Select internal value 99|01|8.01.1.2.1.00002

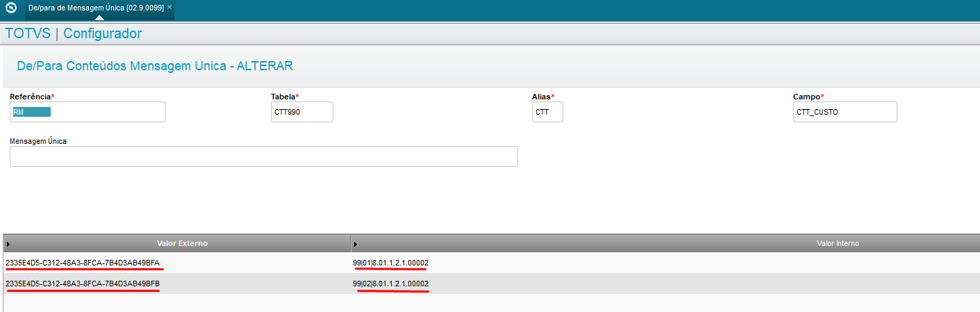point(391,263)
